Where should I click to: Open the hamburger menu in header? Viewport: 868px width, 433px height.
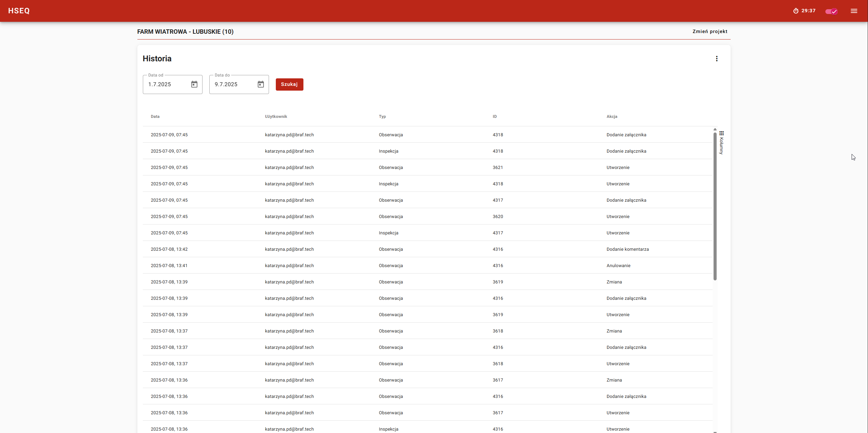pos(854,11)
